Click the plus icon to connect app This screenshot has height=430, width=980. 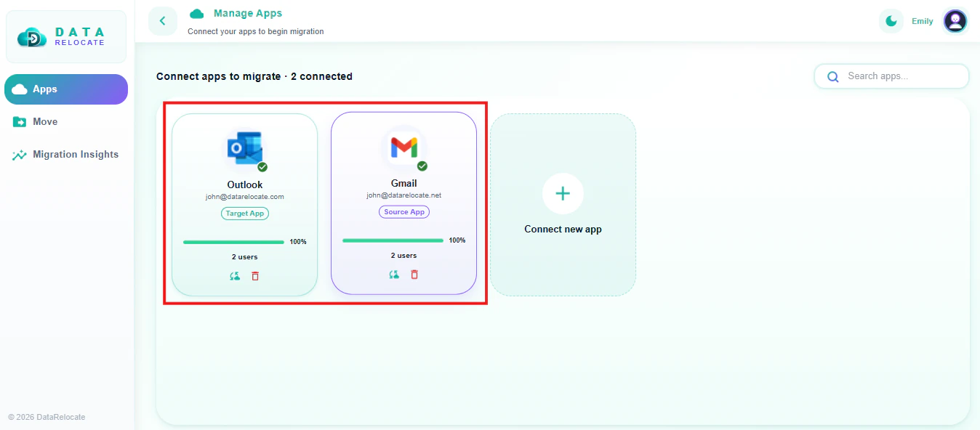(x=563, y=194)
